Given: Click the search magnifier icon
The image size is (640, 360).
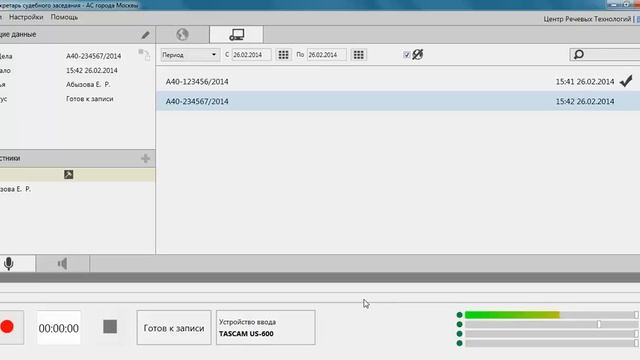Looking at the screenshot, I should pyautogui.click(x=578, y=54).
